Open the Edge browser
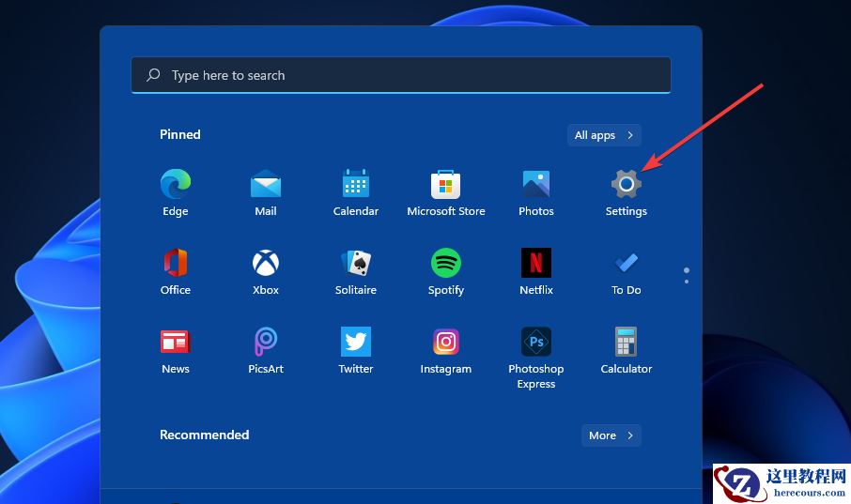The image size is (851, 504). (x=176, y=192)
